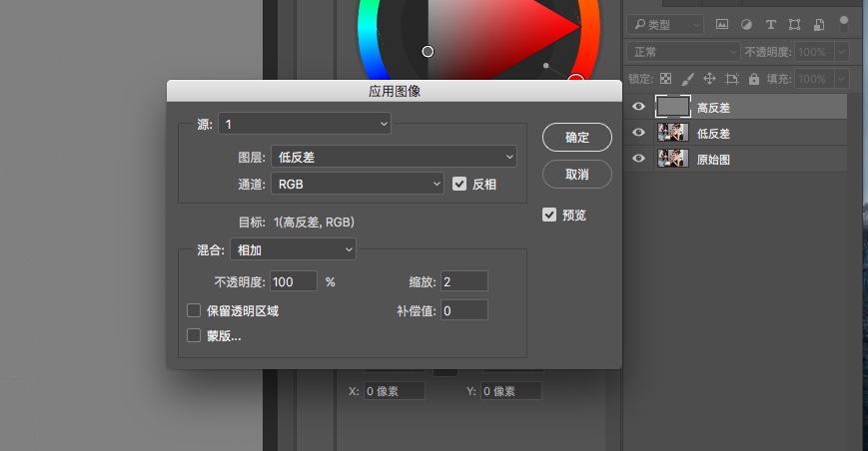Enable the 保留透明区域 checkbox

[x=195, y=310]
